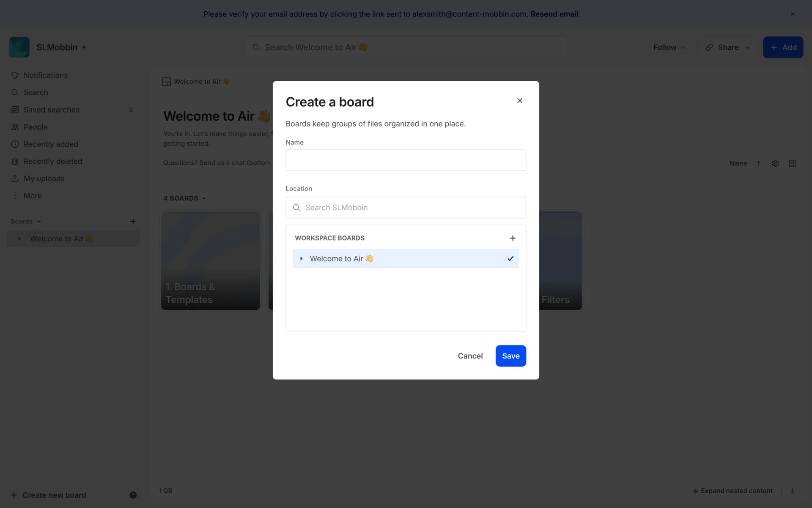
Task: Close the Create a board dialog
Action: click(x=520, y=100)
